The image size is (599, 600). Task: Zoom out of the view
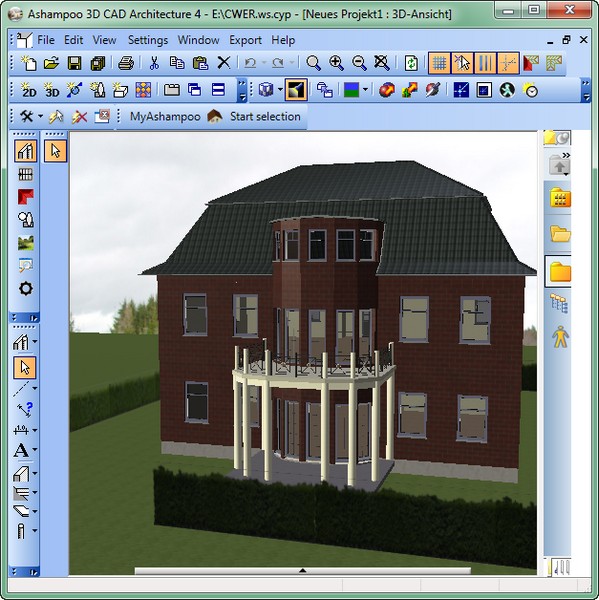359,63
